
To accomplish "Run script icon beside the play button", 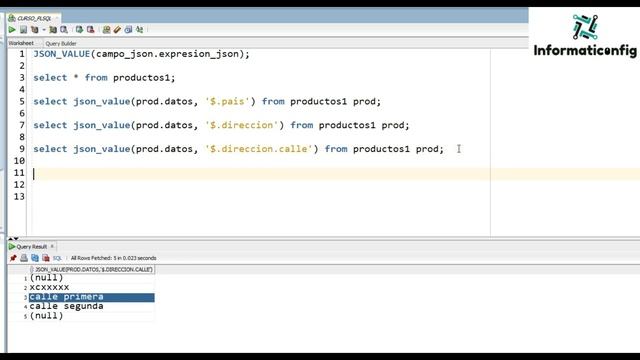I will pos(23,29).
